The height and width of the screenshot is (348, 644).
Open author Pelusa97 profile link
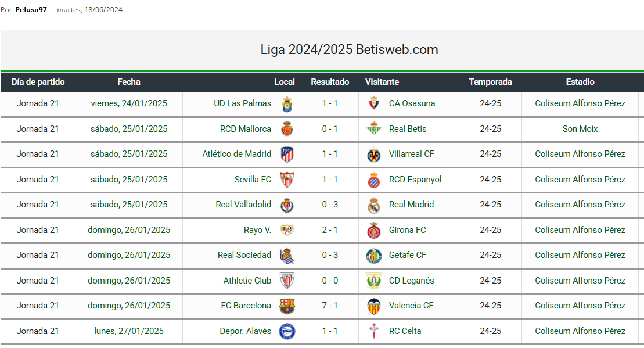tap(31, 10)
